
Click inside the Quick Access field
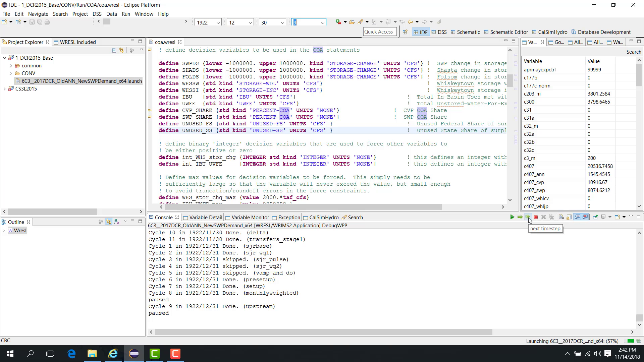tap(380, 32)
